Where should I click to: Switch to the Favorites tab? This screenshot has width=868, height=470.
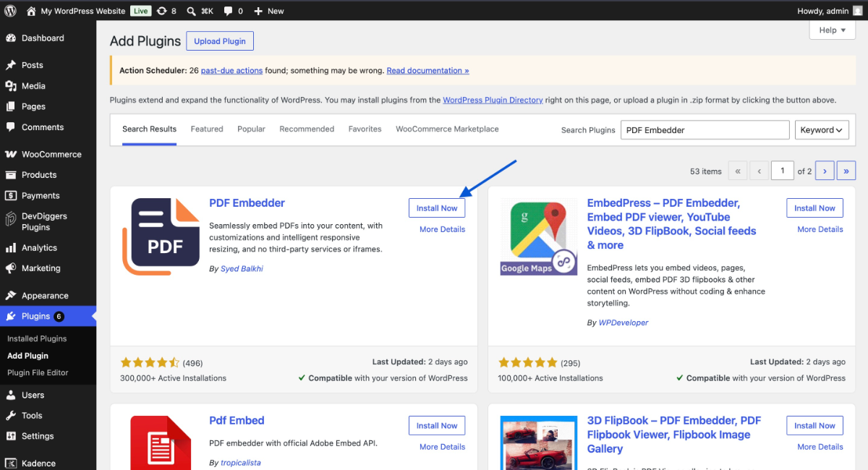365,129
